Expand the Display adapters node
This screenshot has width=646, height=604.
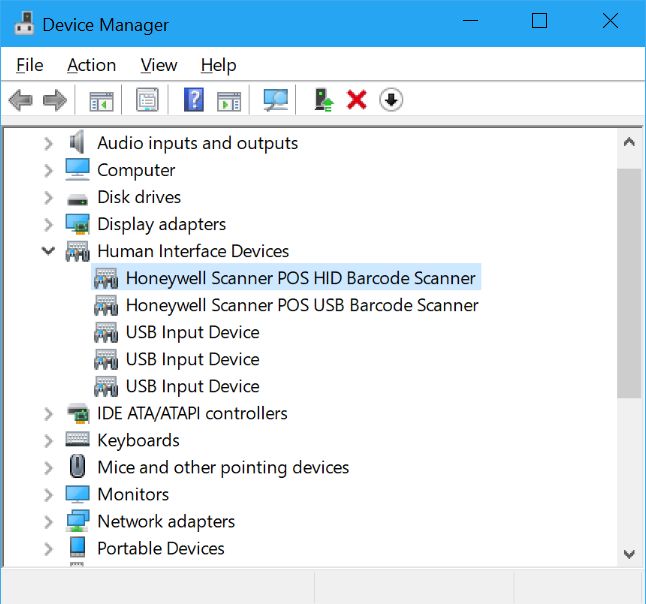(x=48, y=225)
